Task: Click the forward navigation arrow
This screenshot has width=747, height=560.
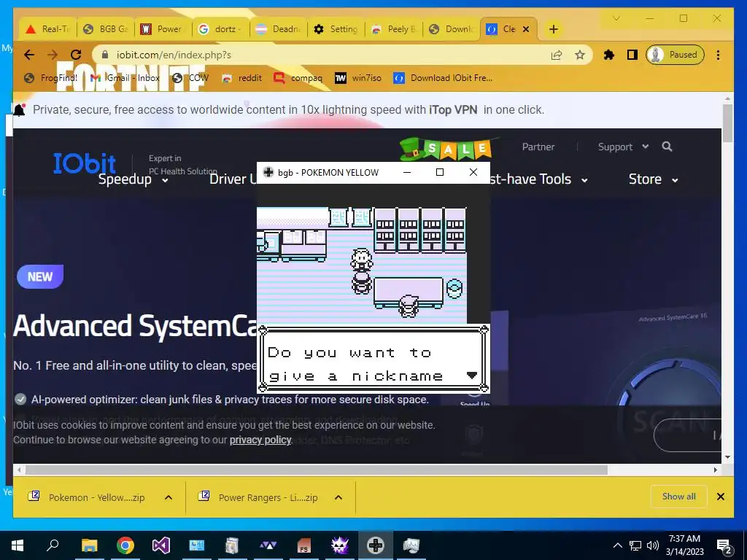Action: coord(53,55)
